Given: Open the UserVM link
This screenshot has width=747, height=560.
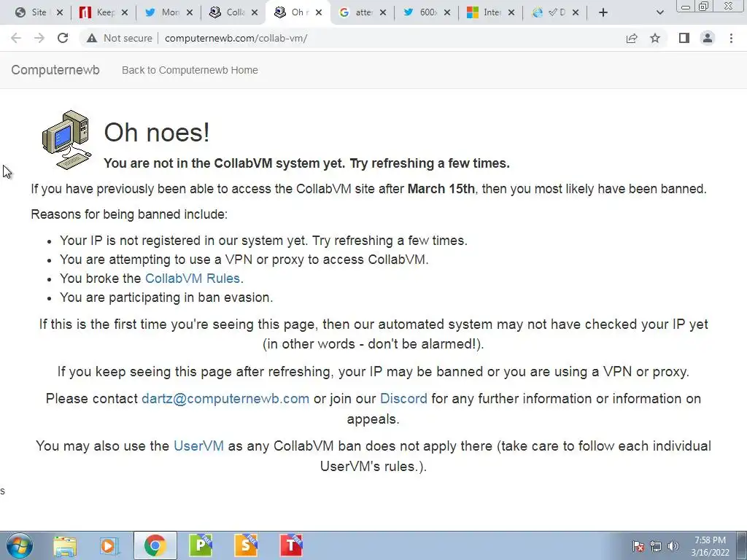Looking at the screenshot, I should 198,446.
